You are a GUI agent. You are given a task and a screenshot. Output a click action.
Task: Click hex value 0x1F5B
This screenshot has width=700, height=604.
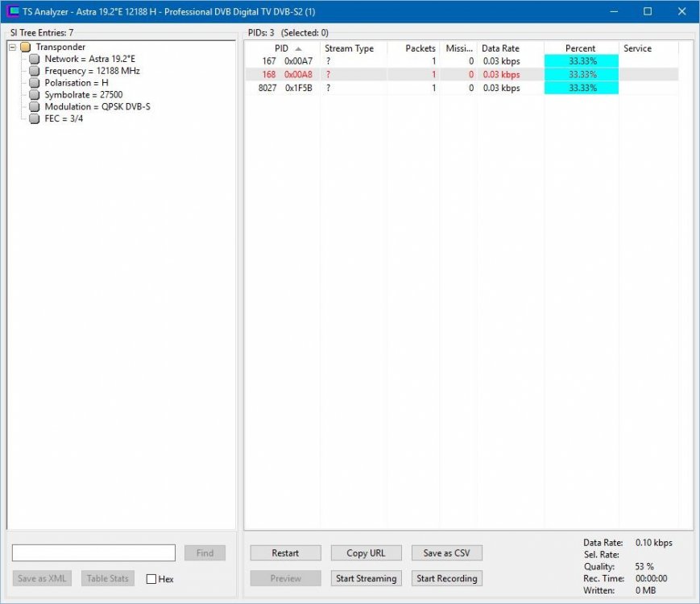(x=298, y=88)
